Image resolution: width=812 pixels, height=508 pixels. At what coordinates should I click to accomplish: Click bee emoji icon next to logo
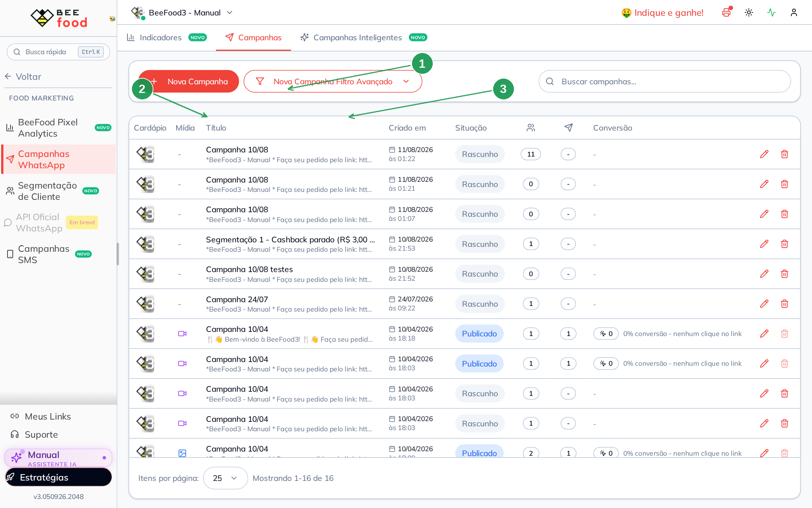point(112,19)
